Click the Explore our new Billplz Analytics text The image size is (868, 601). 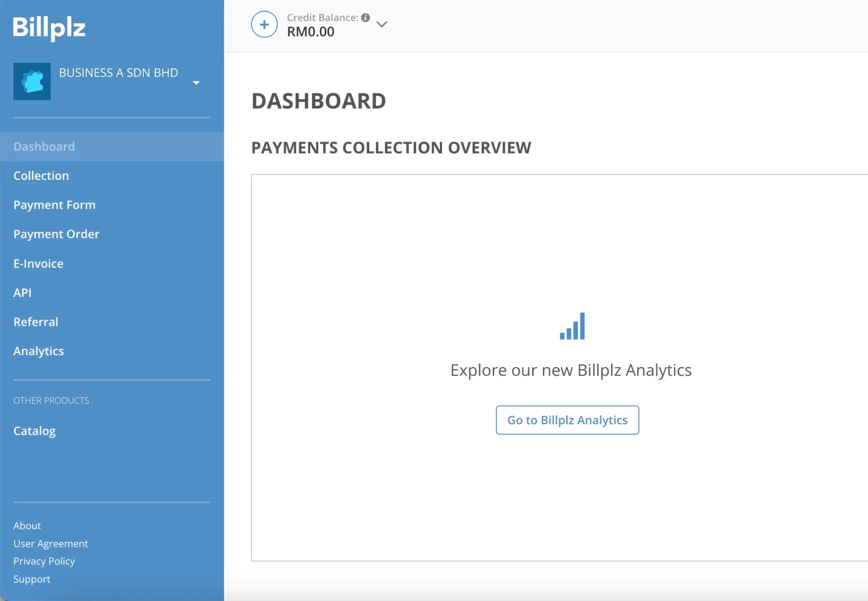571,370
